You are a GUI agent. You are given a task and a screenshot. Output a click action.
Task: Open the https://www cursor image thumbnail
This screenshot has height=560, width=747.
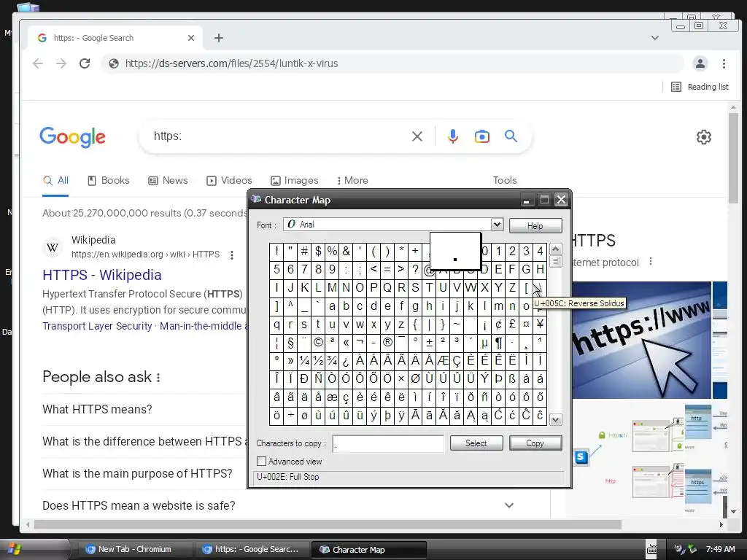click(x=641, y=340)
